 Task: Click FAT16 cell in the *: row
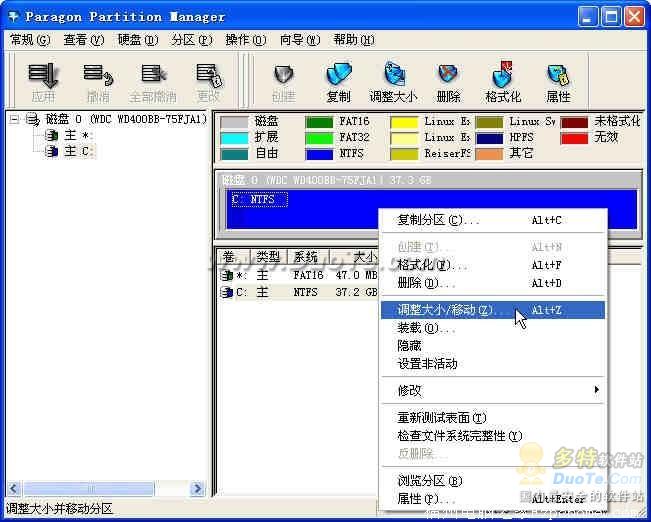(308, 275)
